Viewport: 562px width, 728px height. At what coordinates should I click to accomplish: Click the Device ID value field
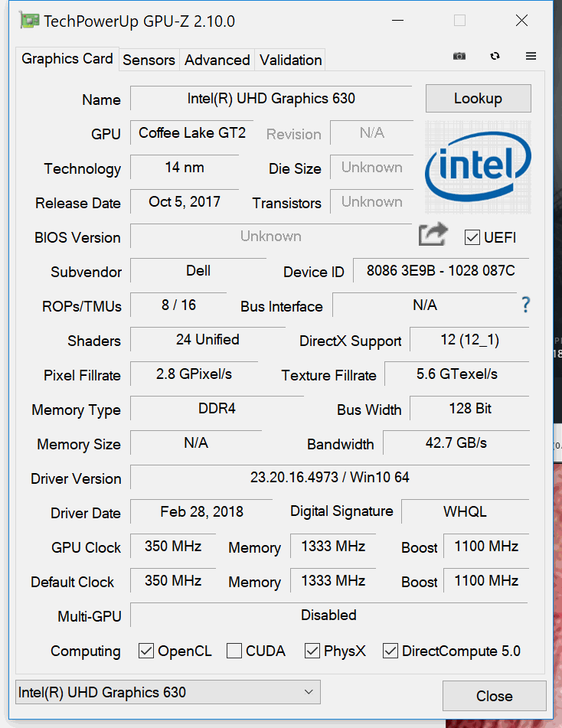tap(440, 271)
